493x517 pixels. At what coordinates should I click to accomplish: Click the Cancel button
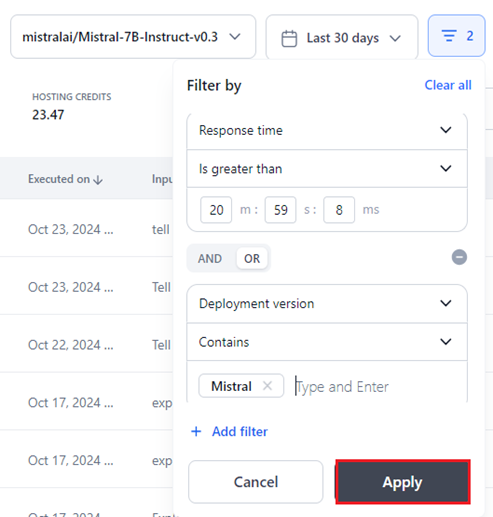(256, 482)
